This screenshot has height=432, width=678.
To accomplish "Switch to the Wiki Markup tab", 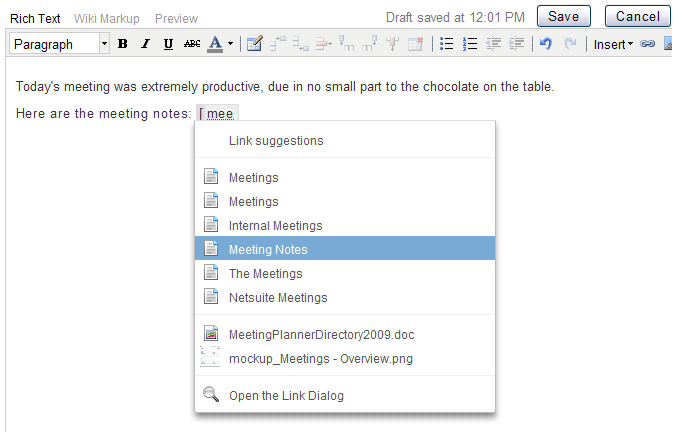I will (x=106, y=19).
